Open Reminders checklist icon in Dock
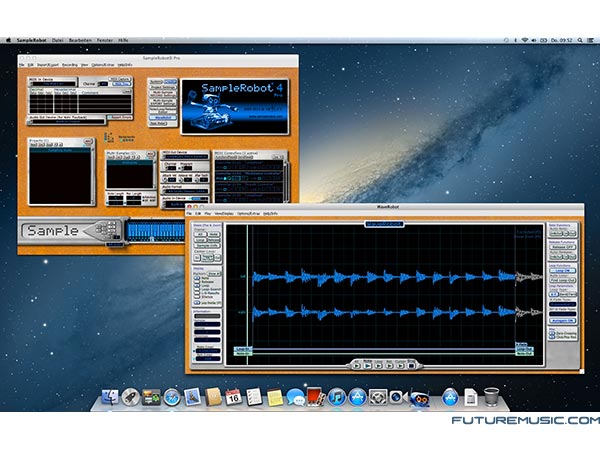Image resolution: width=600 pixels, height=450 pixels. pos(254,397)
